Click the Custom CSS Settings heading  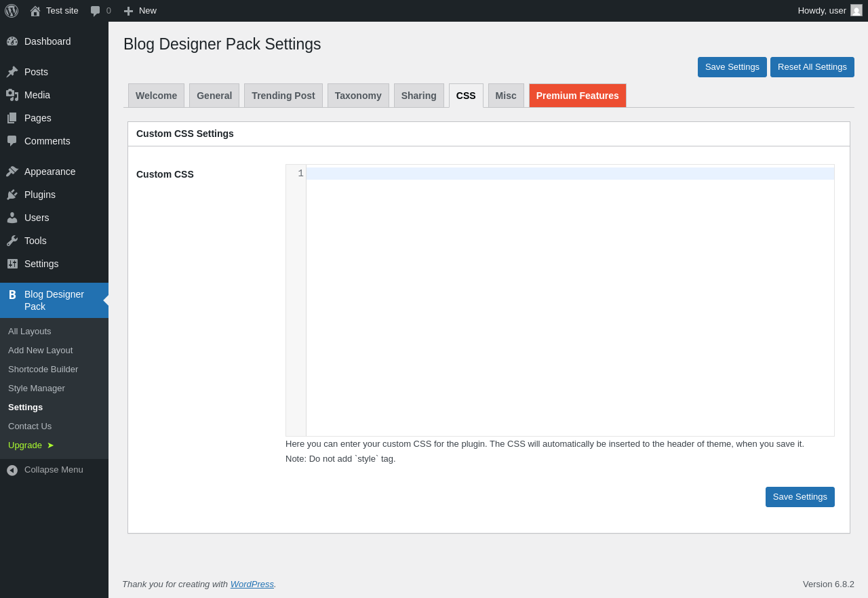pos(185,134)
